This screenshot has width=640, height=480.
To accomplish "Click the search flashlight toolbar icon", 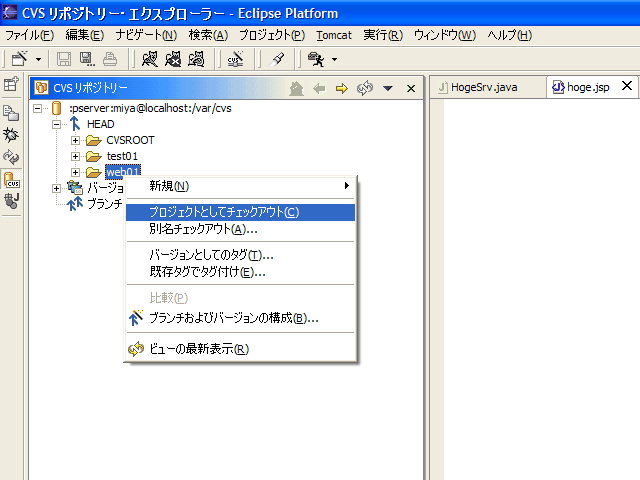I will point(278,59).
